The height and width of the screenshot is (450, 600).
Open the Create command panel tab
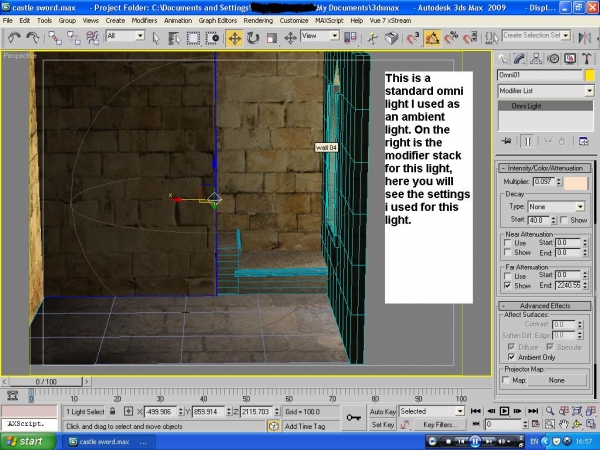point(502,59)
